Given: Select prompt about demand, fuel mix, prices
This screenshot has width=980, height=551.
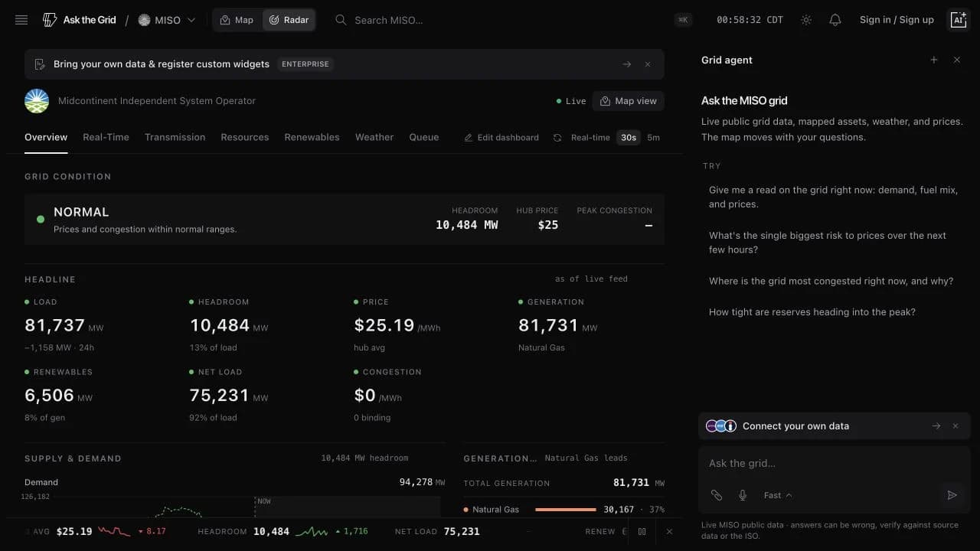Looking at the screenshot, I should 834,197.
